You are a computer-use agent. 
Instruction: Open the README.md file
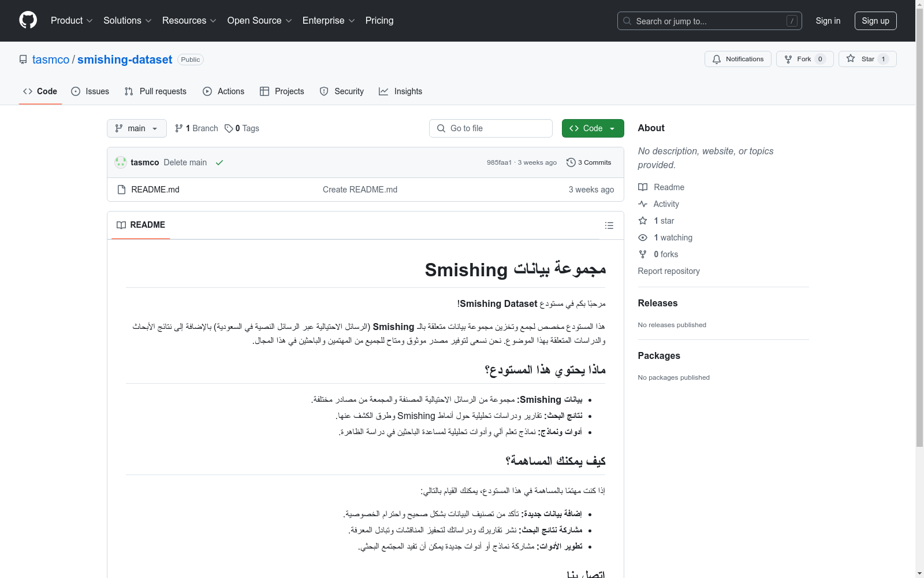[155, 190]
